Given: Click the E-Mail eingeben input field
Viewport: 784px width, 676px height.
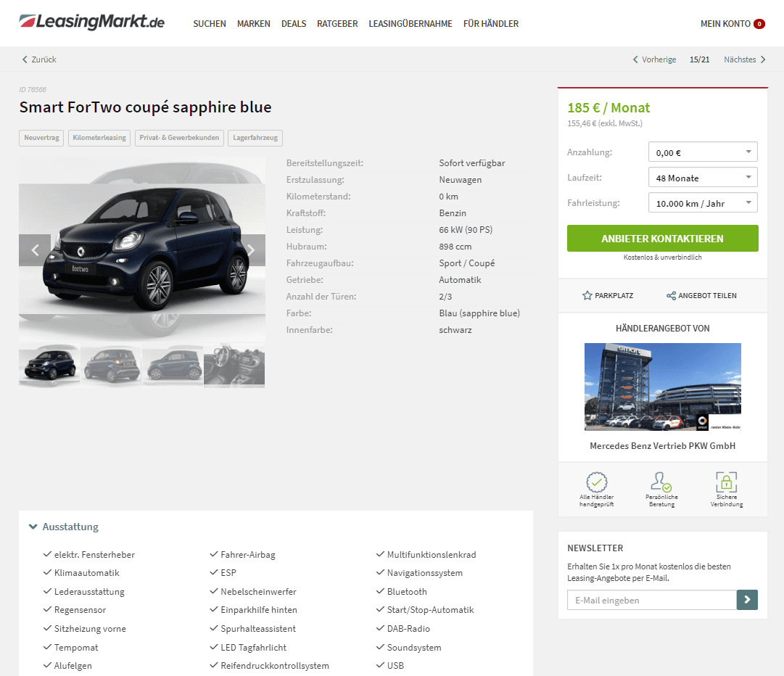Looking at the screenshot, I should (652, 600).
